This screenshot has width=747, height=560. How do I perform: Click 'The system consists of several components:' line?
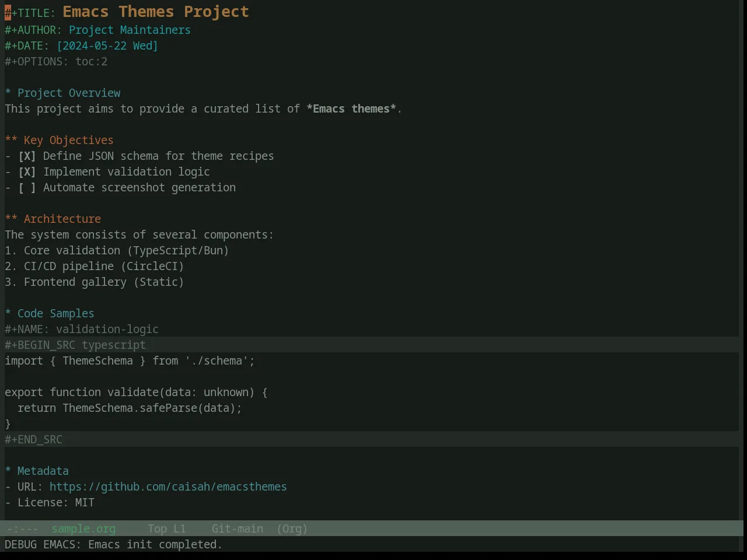tap(139, 235)
